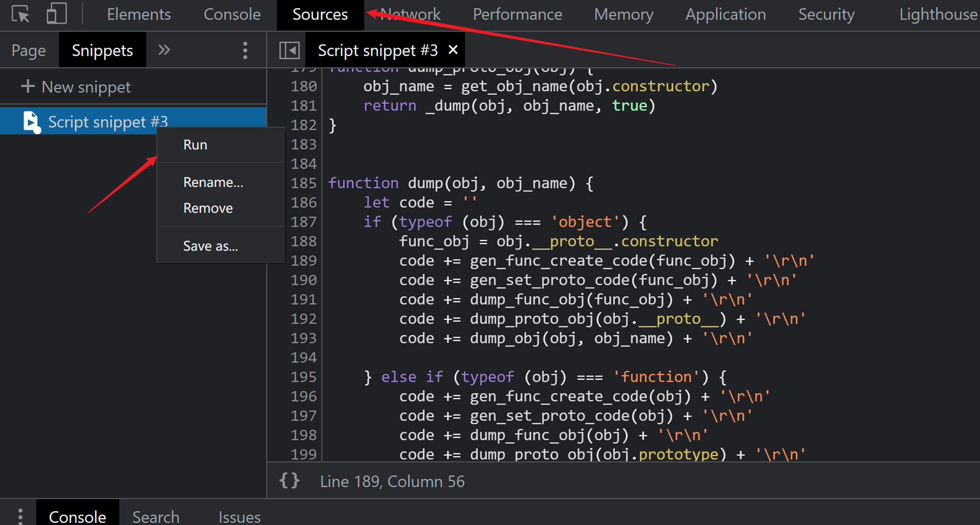This screenshot has height=525, width=980.
Task: Choose Remove from the context menu
Action: tap(208, 208)
